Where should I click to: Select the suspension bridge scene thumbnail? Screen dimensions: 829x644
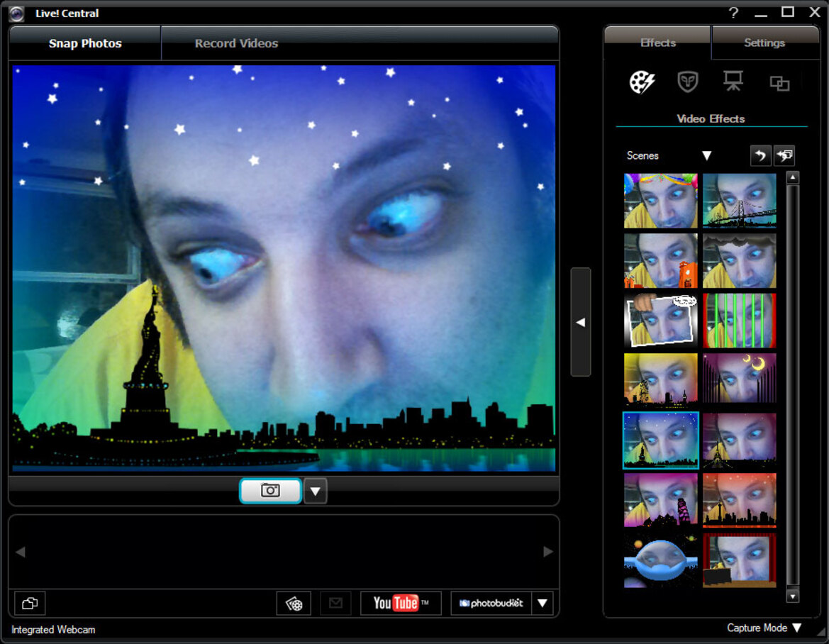pos(739,201)
